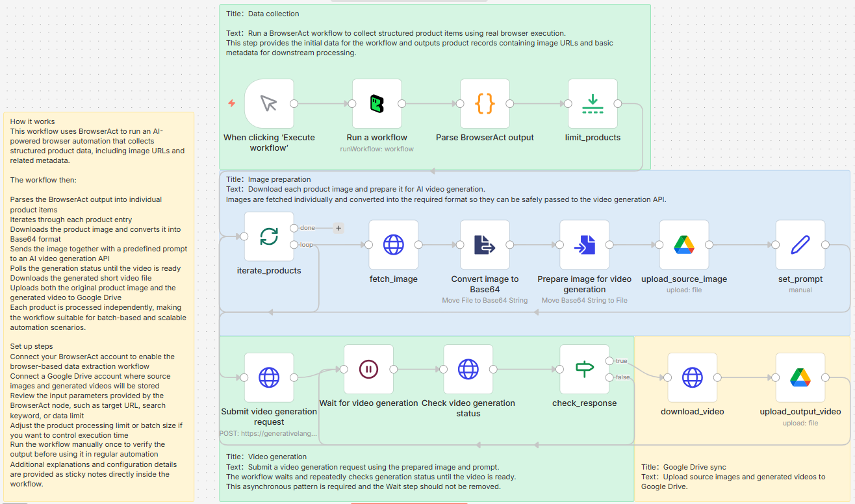Select the upload_source_image Google Drive node
The height and width of the screenshot is (504, 855).
pyautogui.click(x=684, y=246)
